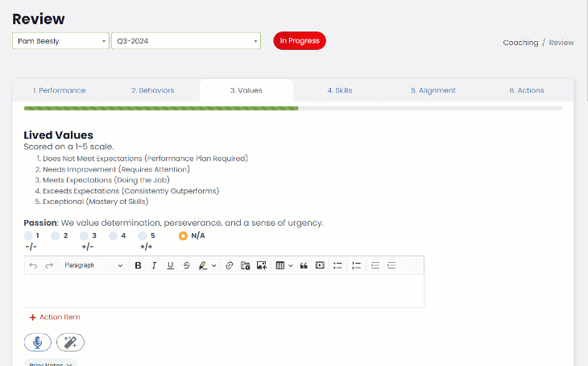Open the Q3-2024 period dropdown
The width and height of the screenshot is (588, 366).
[186, 41]
